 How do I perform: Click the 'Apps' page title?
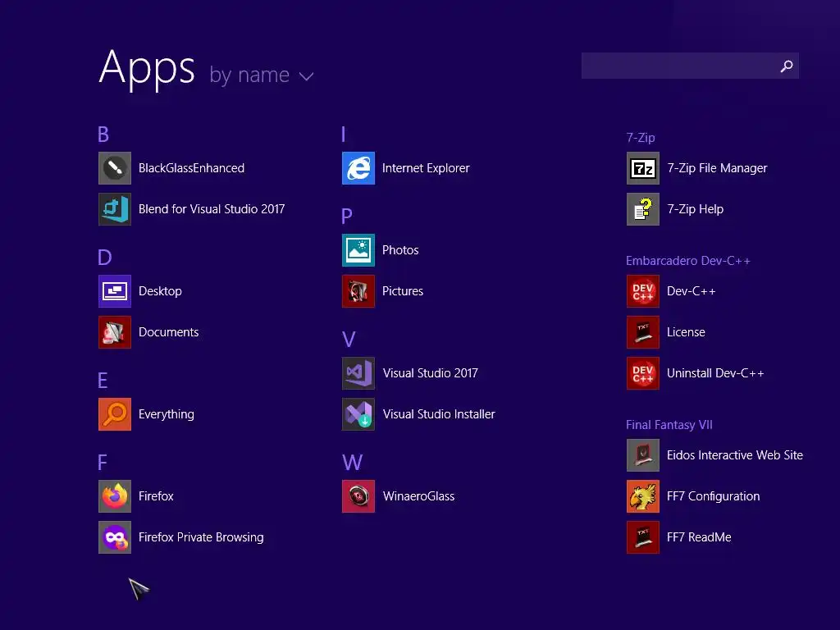coord(147,67)
